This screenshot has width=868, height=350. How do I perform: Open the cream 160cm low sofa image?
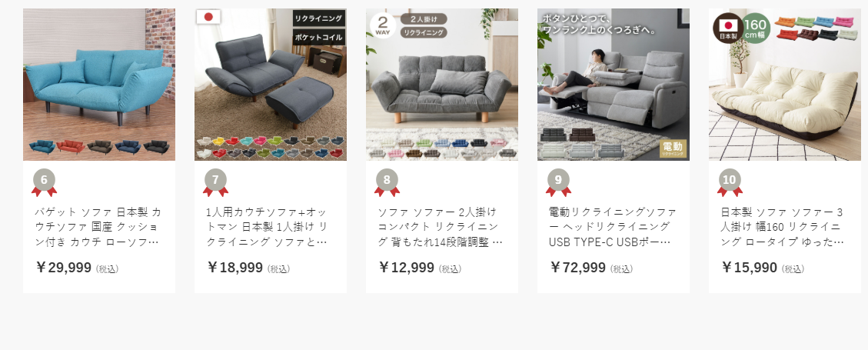[785, 84]
